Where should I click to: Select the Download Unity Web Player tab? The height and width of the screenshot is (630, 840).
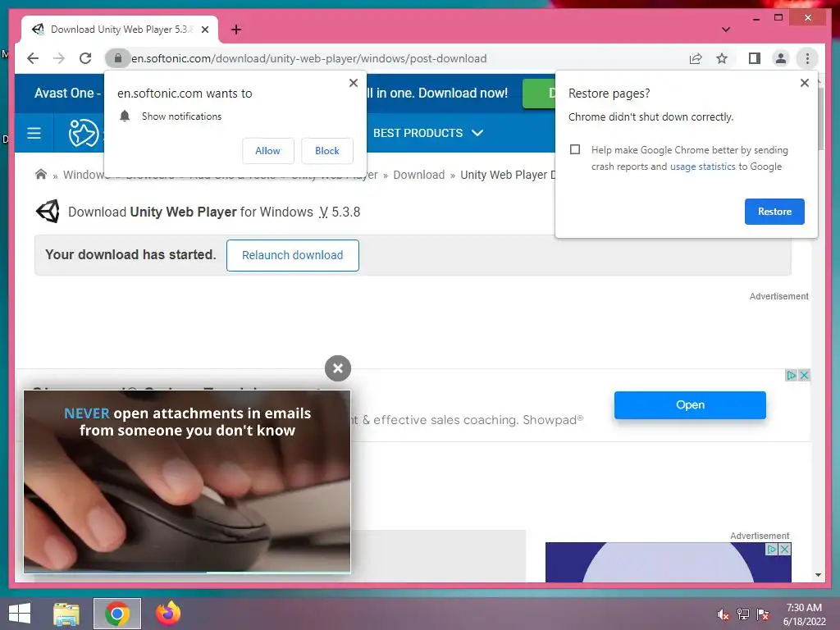tap(120, 30)
